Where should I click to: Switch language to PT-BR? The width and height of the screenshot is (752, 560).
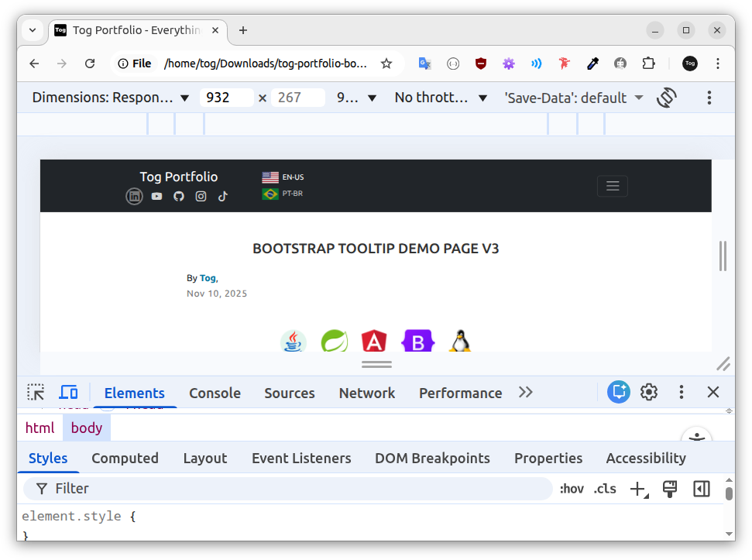(x=283, y=194)
